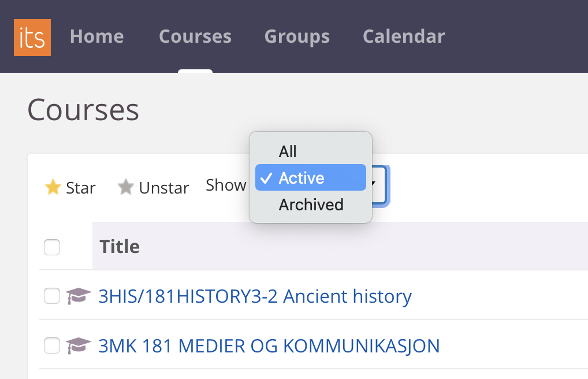Check the box for 3MK 181 MEDIER course
The image size is (588, 379).
[x=52, y=345]
